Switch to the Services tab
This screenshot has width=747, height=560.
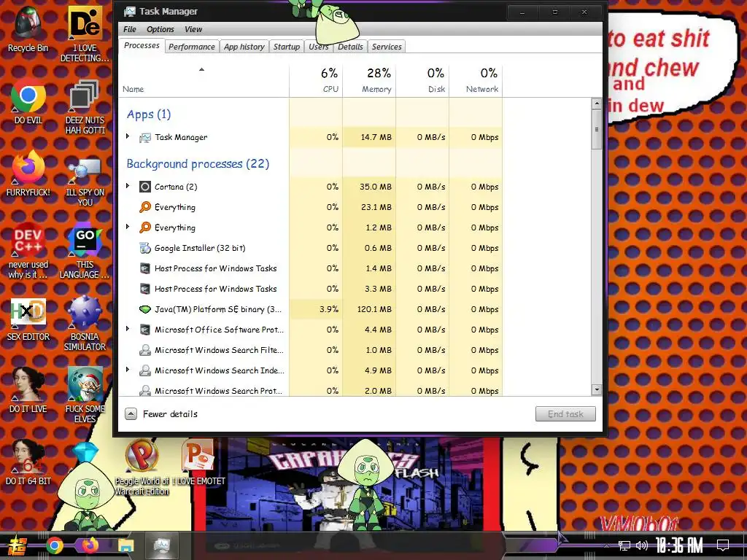coord(387,47)
